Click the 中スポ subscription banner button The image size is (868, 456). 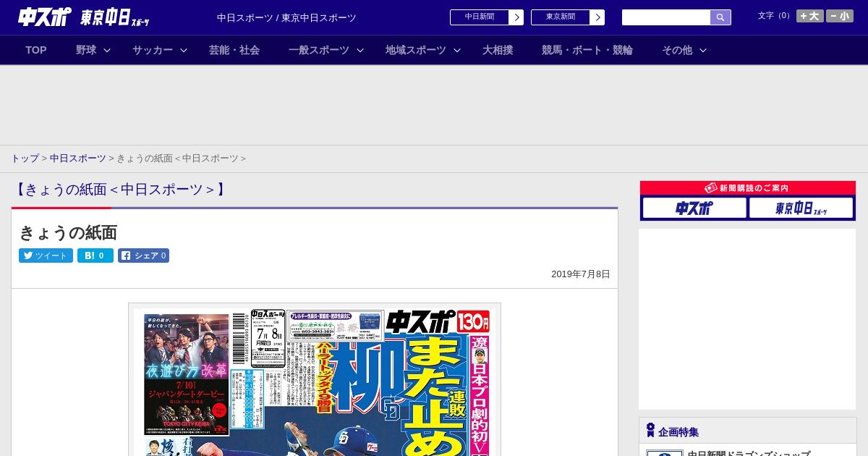[x=694, y=208]
